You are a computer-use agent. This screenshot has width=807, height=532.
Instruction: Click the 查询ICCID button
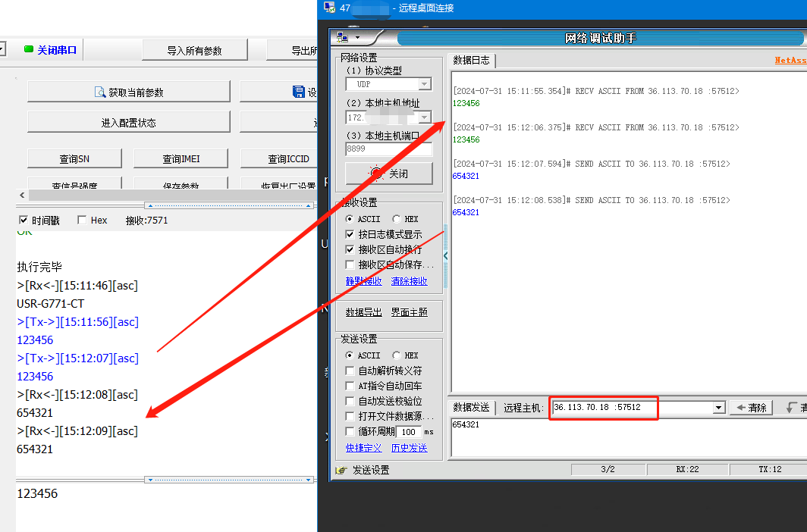[278, 159]
